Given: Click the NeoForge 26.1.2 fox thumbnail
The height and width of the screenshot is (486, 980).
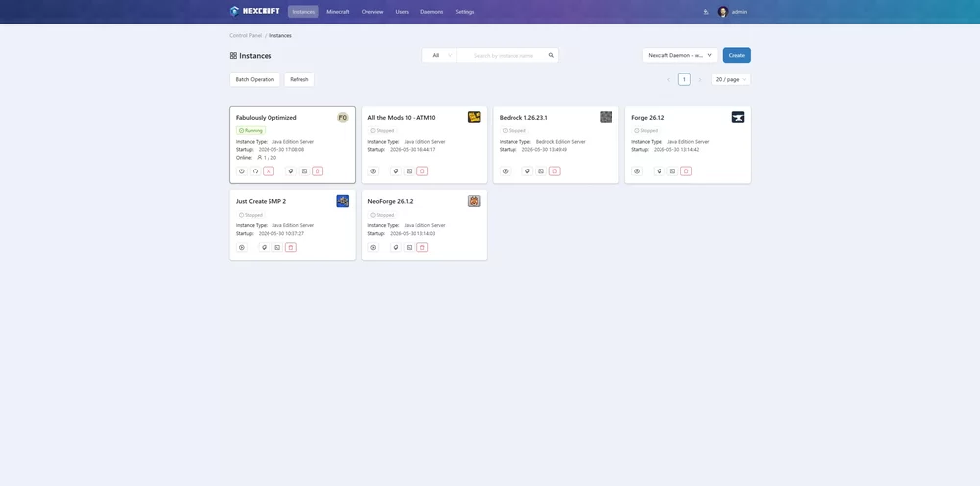Looking at the screenshot, I should [x=474, y=201].
